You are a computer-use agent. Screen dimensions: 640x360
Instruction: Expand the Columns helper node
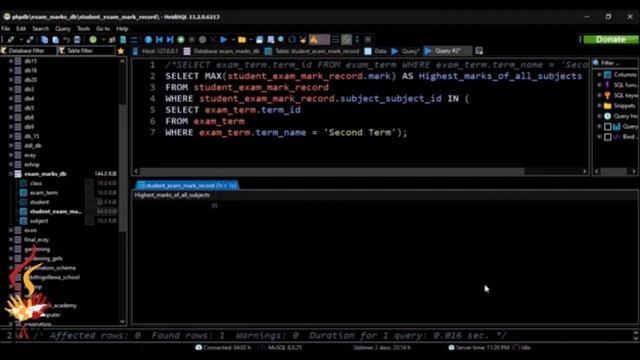click(599, 75)
